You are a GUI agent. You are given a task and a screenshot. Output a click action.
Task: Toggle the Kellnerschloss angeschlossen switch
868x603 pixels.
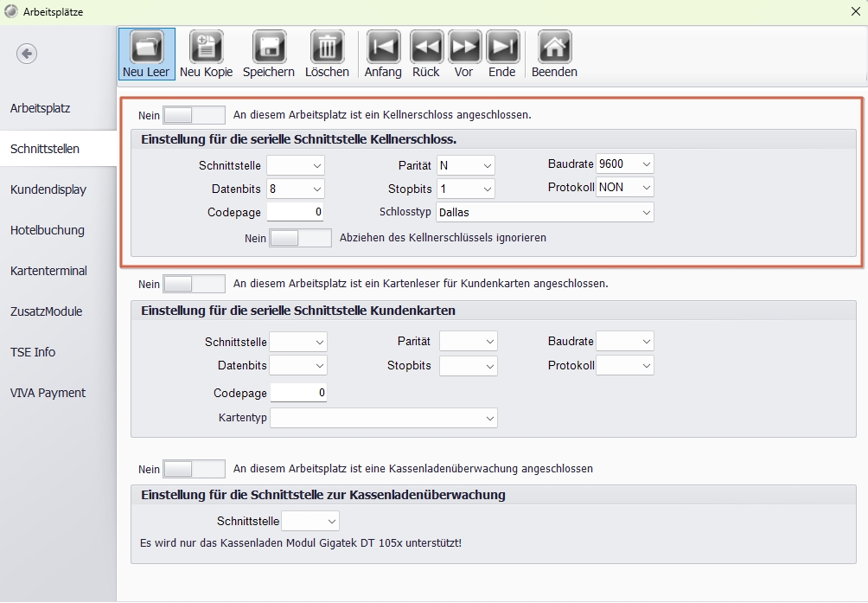[194, 115]
